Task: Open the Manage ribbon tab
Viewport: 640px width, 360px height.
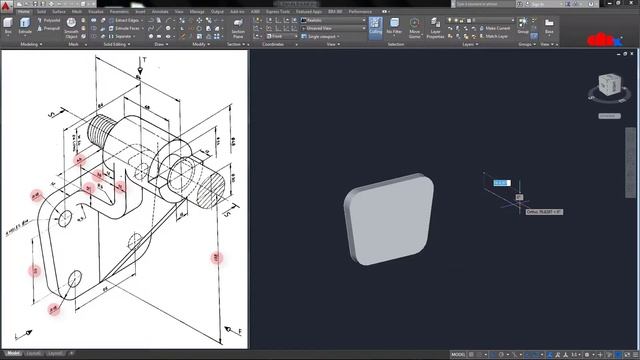Action: (x=197, y=11)
